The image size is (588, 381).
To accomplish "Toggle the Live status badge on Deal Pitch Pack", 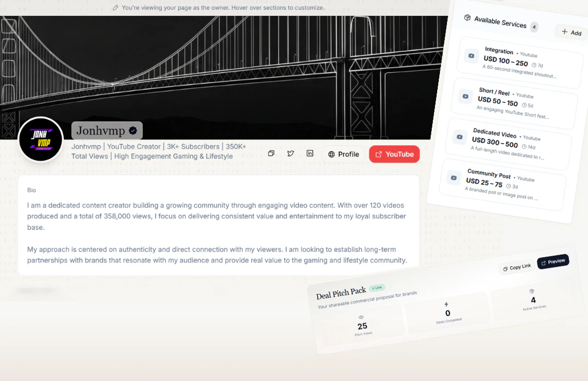I will tap(376, 287).
